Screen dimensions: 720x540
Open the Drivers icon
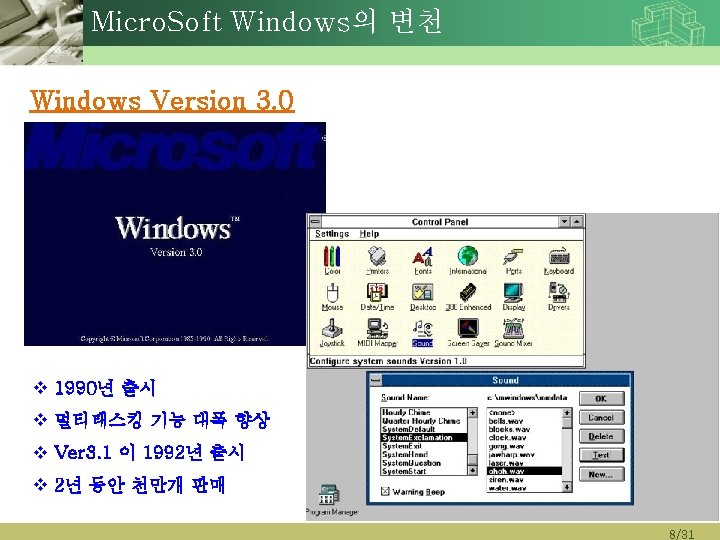click(559, 297)
